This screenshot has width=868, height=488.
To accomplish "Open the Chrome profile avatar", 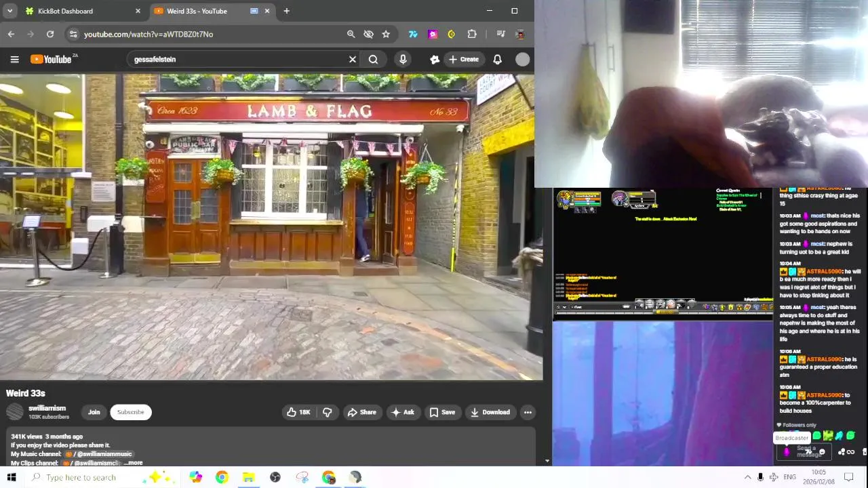I will point(520,34).
